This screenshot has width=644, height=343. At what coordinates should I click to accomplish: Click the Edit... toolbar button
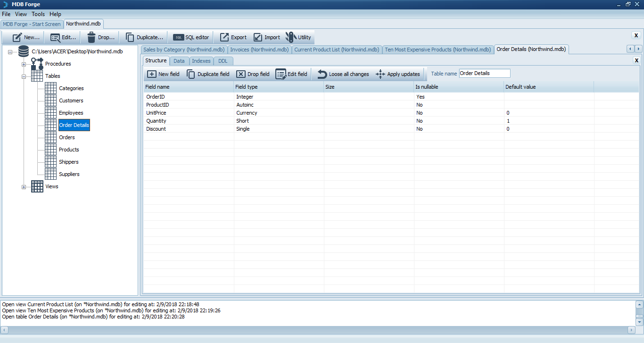coord(63,37)
